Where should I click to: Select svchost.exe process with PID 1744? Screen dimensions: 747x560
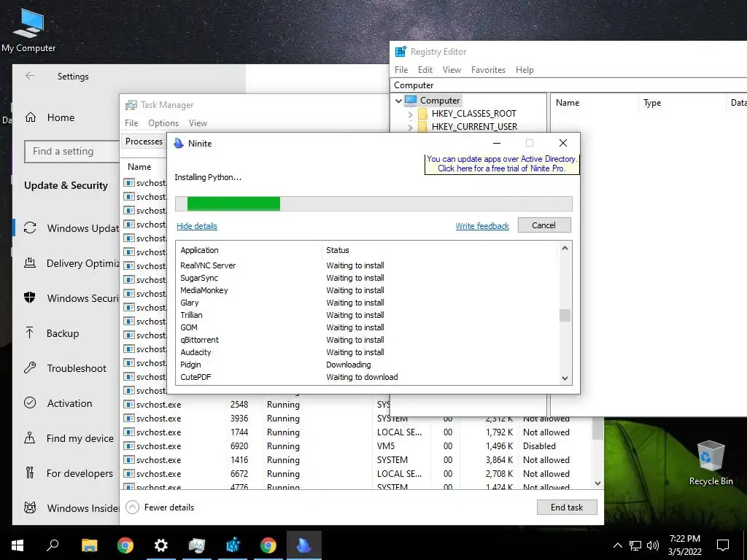pos(357,432)
